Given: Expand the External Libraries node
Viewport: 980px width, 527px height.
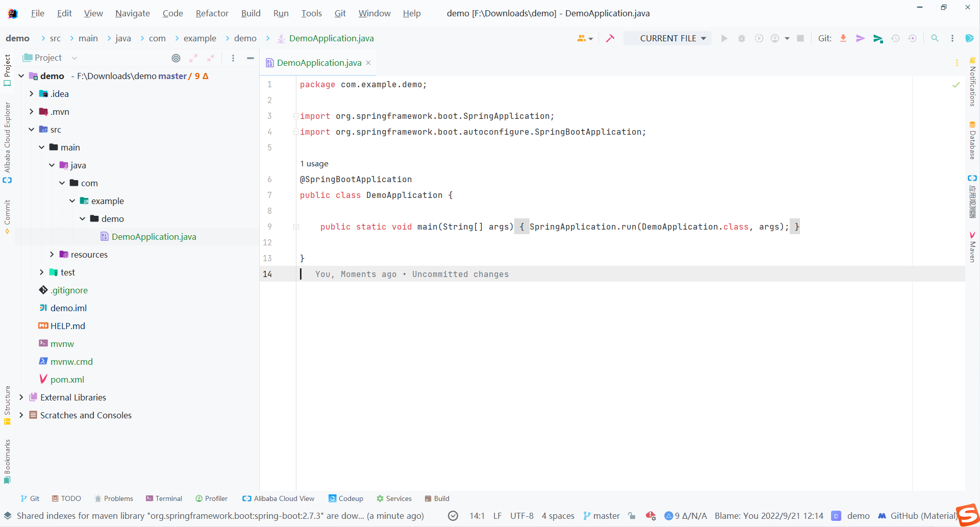Looking at the screenshot, I should click(21, 397).
